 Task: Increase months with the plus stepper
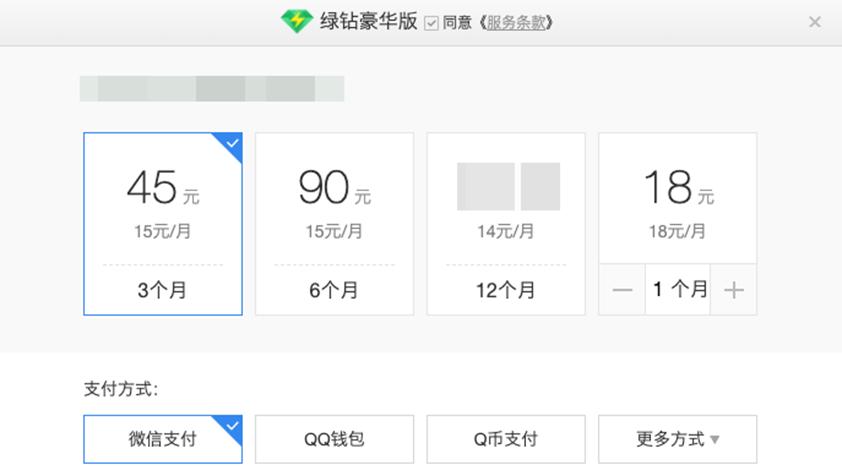[734, 290]
